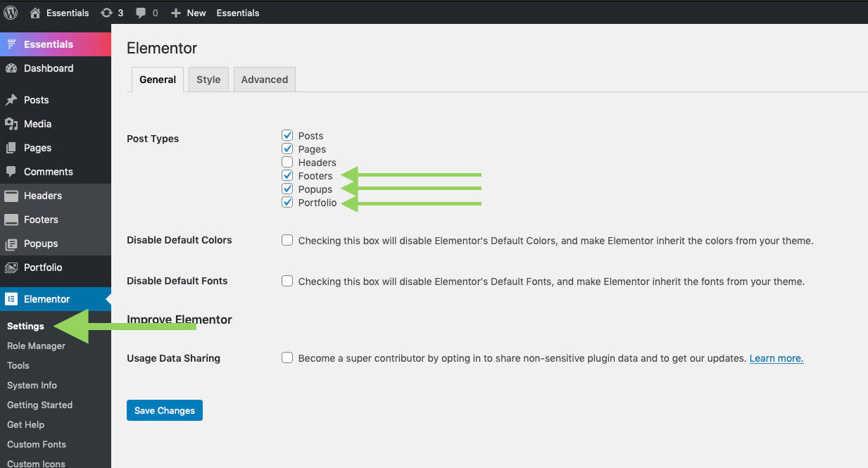Click the plus New icon
This screenshot has height=468, width=868.
click(x=176, y=13)
